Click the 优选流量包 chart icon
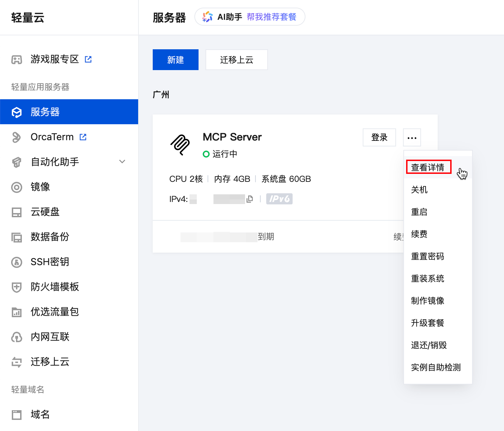The image size is (504, 431). (17, 312)
